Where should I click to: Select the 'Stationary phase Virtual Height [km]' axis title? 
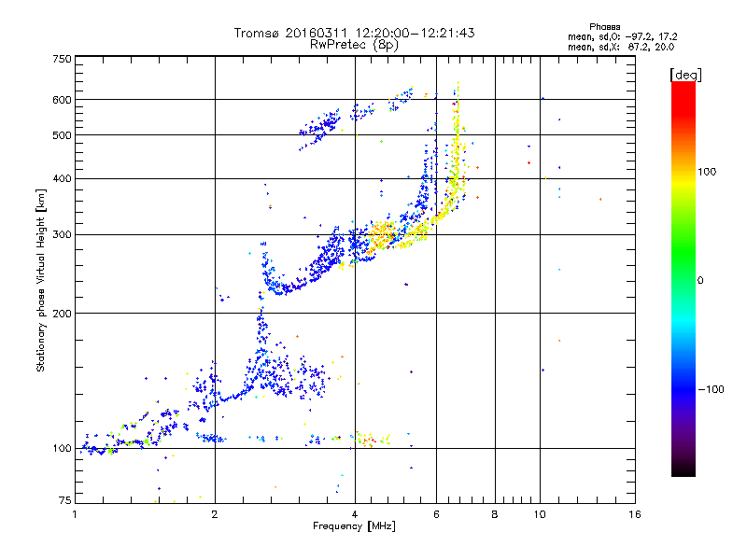(41, 280)
